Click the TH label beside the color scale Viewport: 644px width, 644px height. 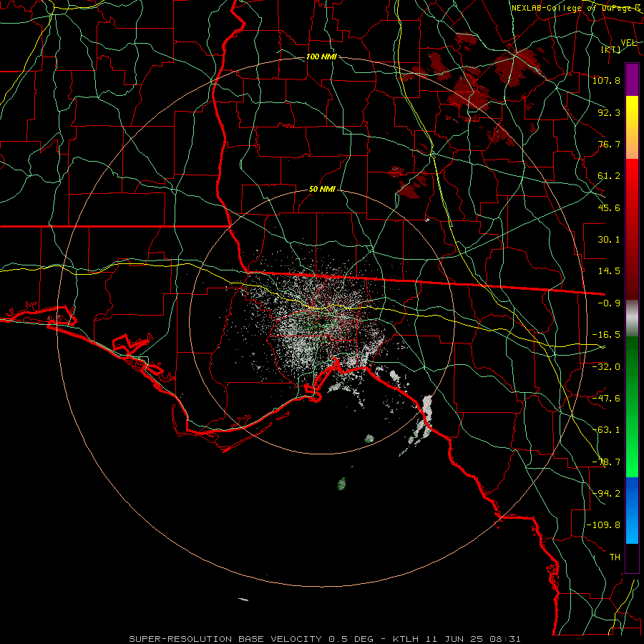point(615,557)
